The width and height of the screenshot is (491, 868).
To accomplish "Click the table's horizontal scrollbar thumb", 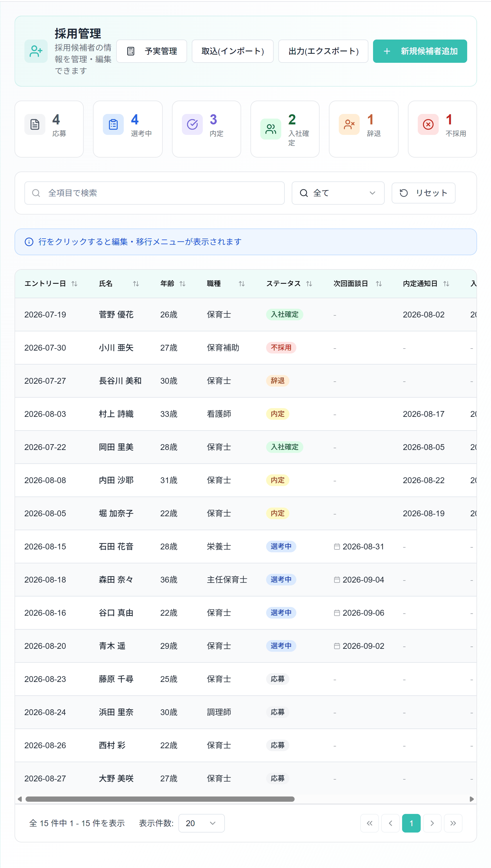I will click(160, 799).
